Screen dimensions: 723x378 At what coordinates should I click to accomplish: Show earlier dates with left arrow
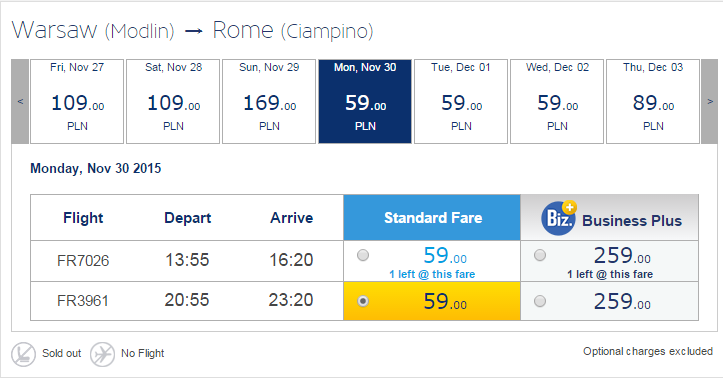20,101
